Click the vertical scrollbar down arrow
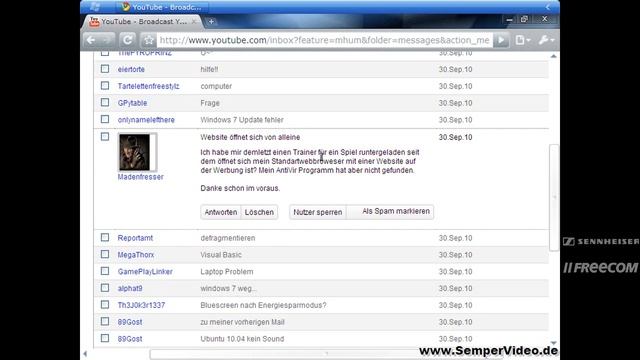 coord(553,343)
